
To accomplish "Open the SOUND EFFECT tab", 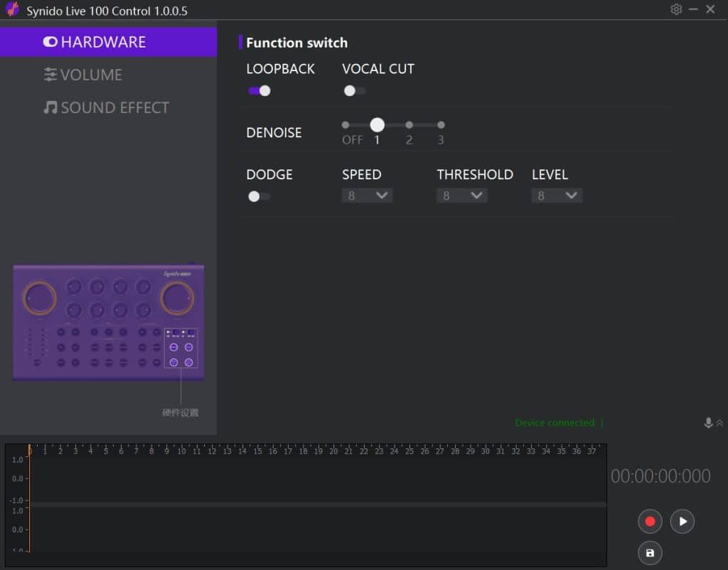I will point(108,108).
